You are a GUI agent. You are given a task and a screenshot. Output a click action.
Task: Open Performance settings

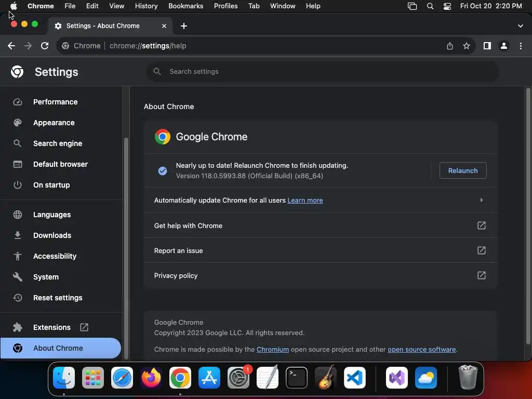click(55, 102)
